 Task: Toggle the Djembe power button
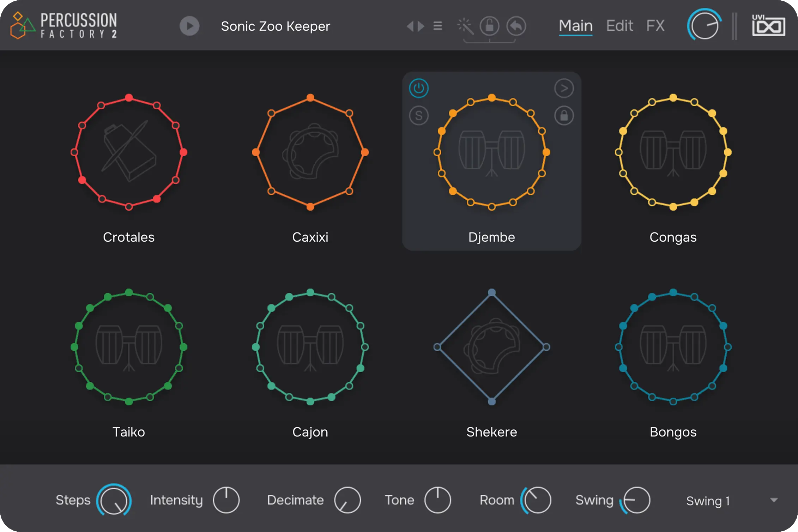click(419, 88)
